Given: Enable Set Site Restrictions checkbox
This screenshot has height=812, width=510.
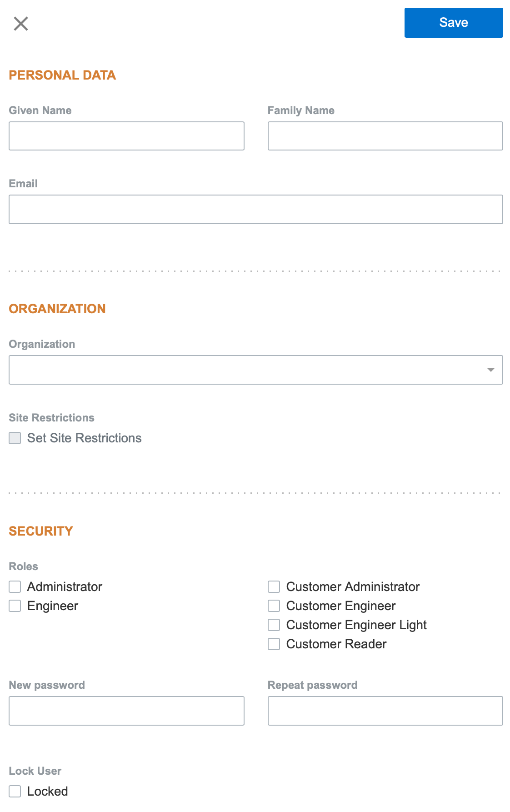Looking at the screenshot, I should tap(15, 438).
